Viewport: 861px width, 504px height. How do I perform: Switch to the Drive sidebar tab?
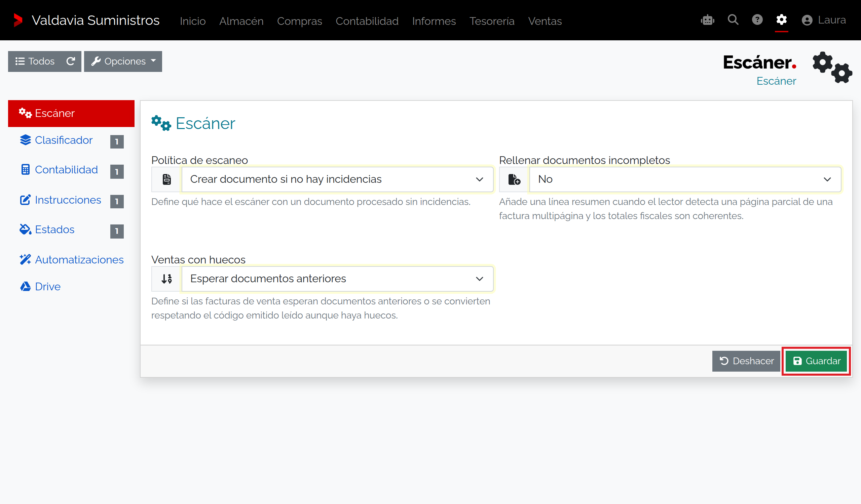click(71, 287)
